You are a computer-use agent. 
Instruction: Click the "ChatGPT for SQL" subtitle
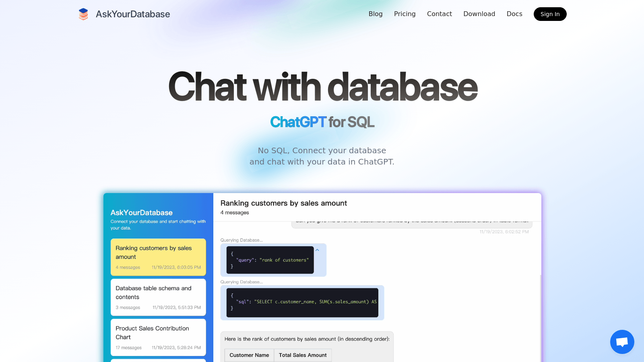(x=322, y=122)
